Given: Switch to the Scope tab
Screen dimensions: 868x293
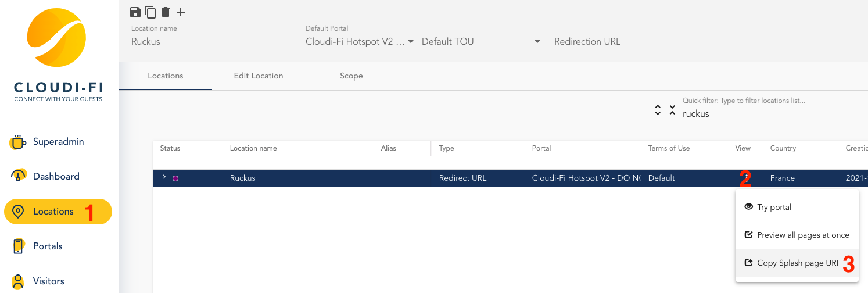Looking at the screenshot, I should tap(351, 76).
